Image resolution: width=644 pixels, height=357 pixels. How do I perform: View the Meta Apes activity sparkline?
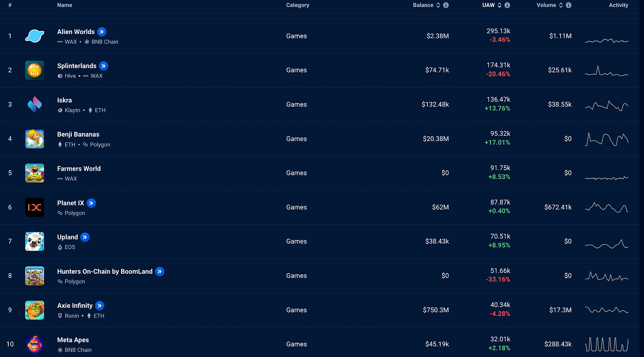(x=606, y=344)
